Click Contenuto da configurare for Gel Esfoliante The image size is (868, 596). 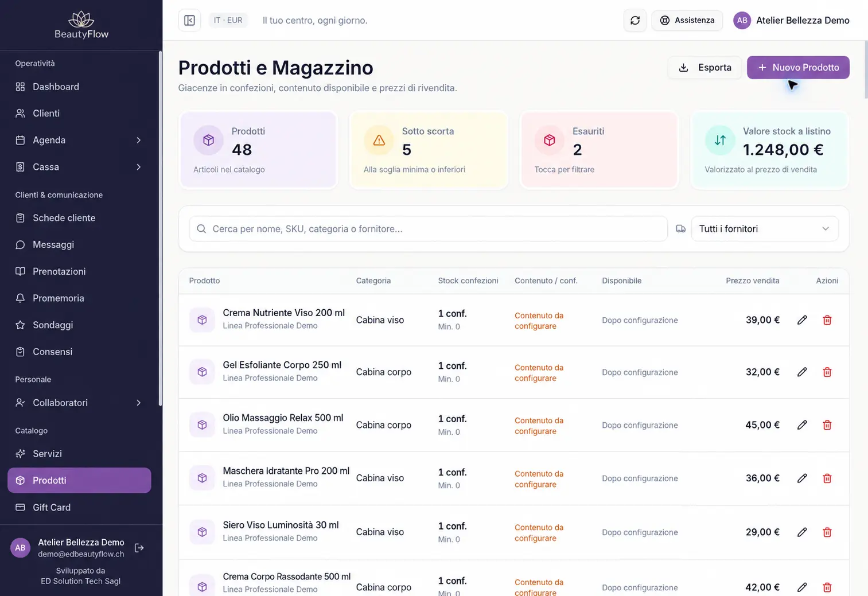click(x=539, y=373)
